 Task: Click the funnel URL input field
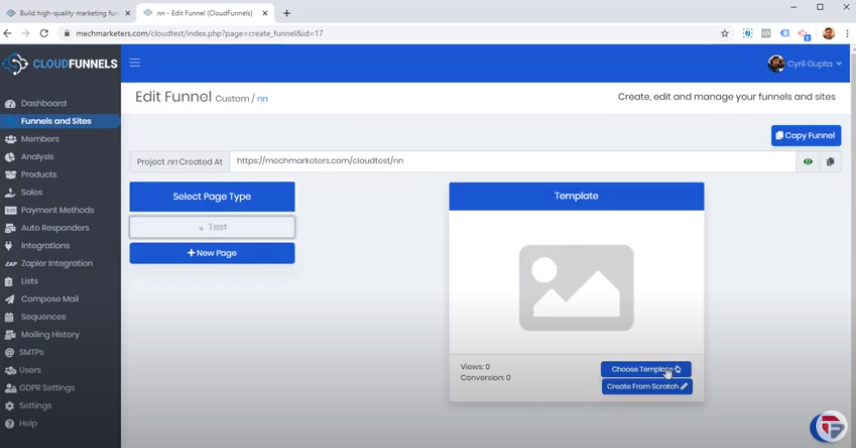512,161
